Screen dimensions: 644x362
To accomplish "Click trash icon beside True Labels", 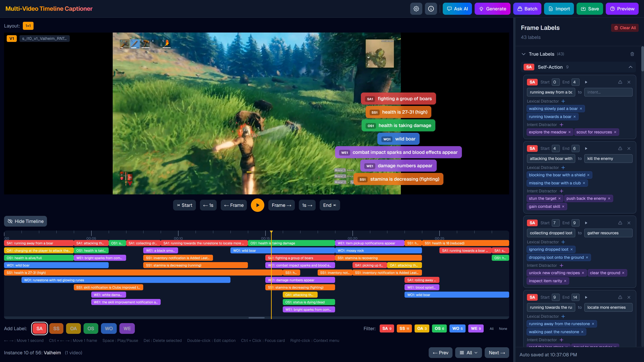I will 632,54.
